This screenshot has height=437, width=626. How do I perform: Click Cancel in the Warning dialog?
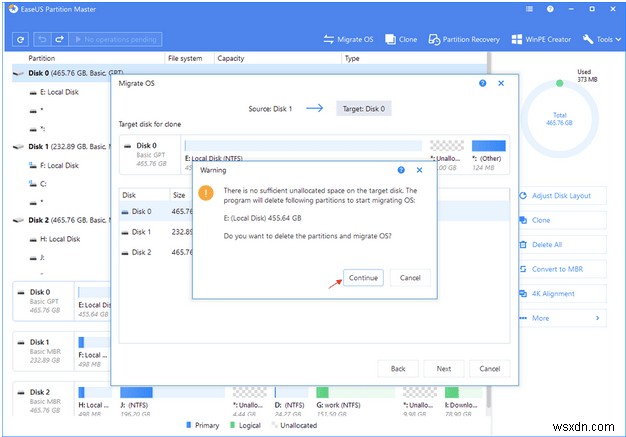coord(410,278)
